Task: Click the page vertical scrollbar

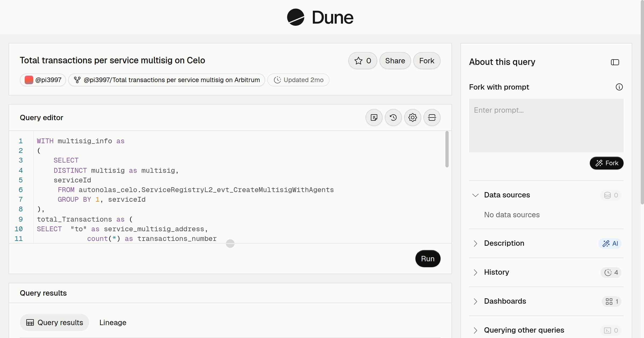Action: click(x=642, y=102)
